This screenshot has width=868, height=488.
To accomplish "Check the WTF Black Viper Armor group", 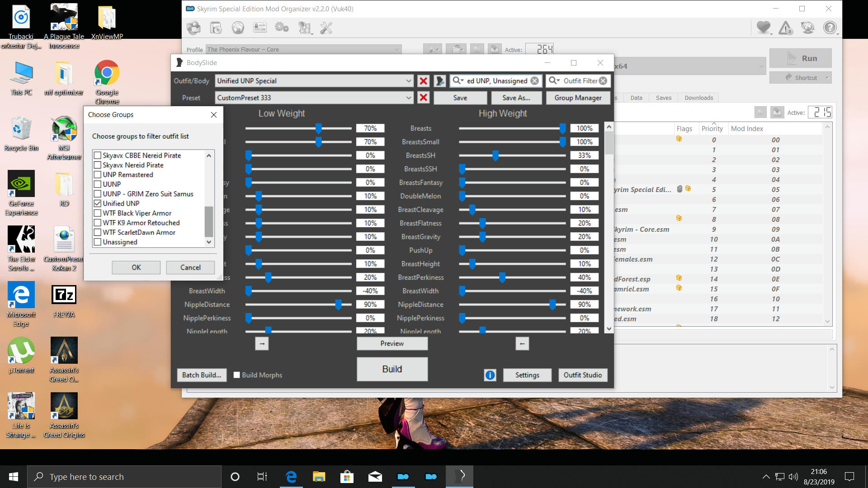I will [x=97, y=213].
